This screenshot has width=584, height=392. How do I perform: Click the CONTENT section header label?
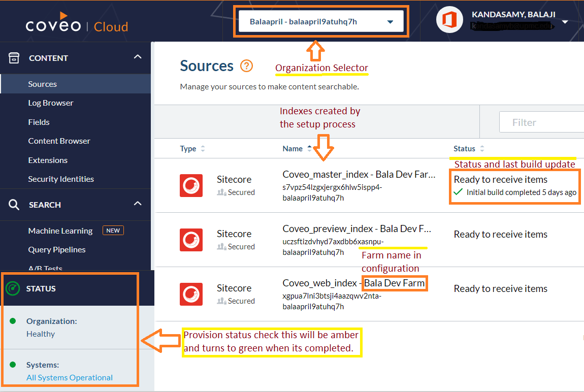click(x=48, y=58)
